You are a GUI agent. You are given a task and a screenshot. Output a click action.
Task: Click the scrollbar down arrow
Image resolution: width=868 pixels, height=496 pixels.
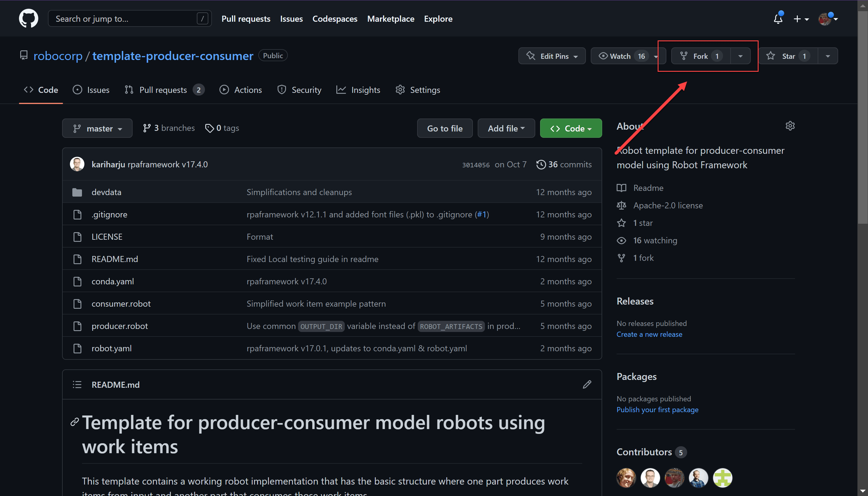pyautogui.click(x=862, y=491)
